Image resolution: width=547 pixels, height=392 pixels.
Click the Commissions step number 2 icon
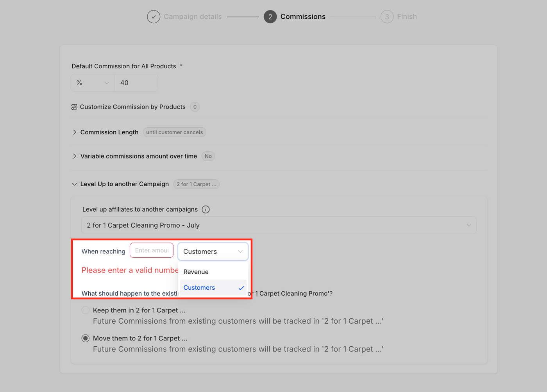click(x=270, y=17)
